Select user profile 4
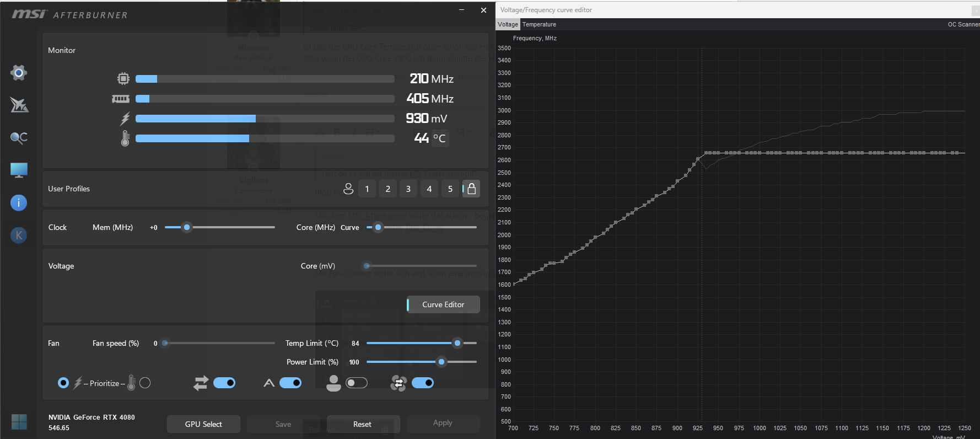The image size is (980, 439). click(x=429, y=189)
